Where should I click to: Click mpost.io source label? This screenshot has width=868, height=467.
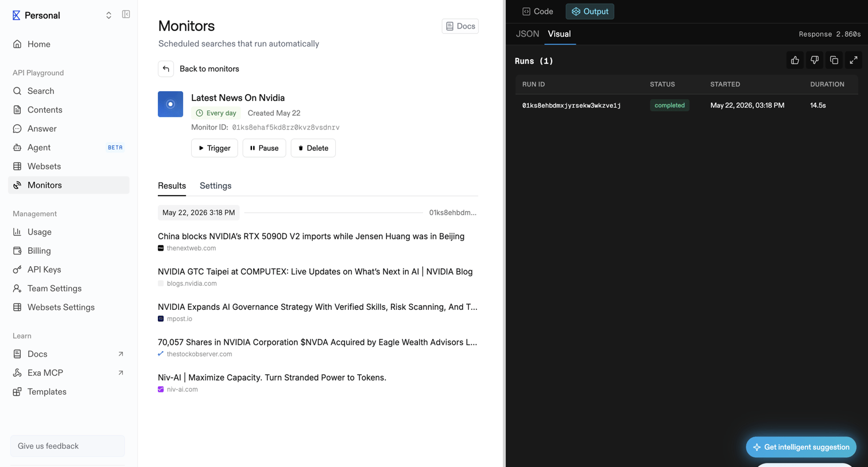click(x=179, y=319)
